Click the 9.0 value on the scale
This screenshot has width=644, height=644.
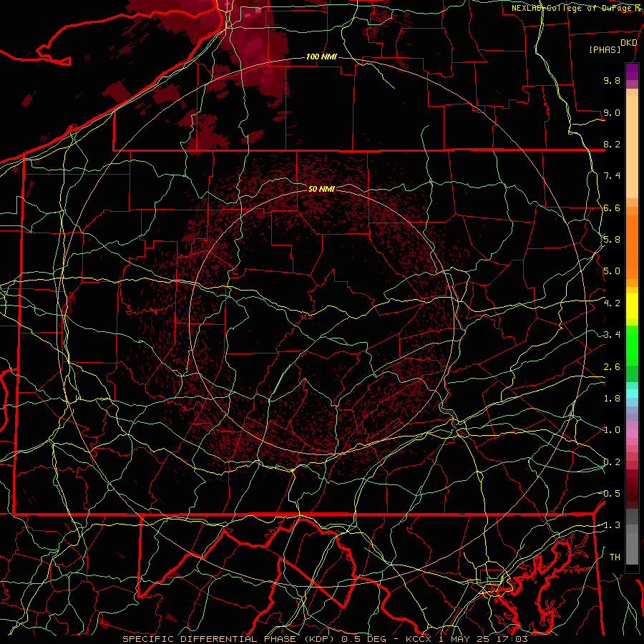[x=612, y=112]
